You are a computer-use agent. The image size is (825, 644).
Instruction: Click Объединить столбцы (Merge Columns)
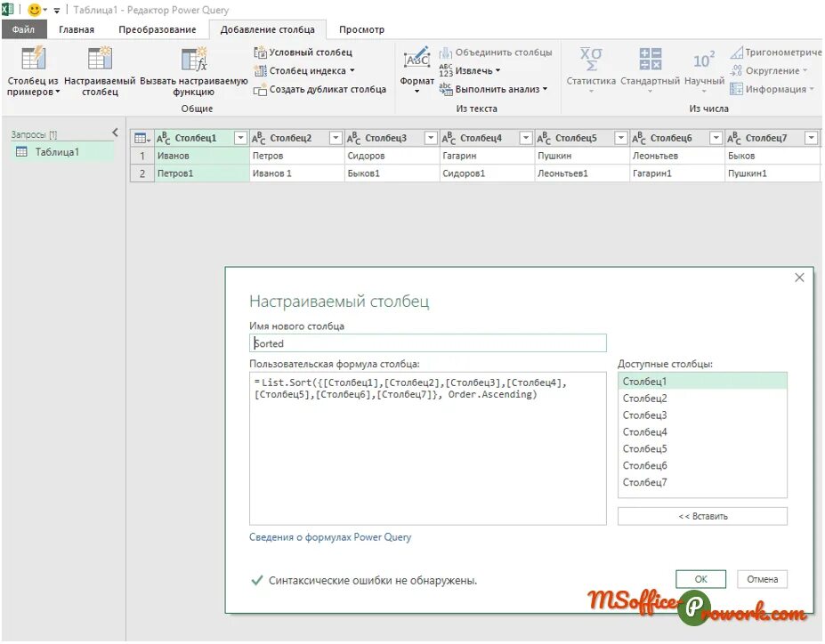pyautogui.click(x=497, y=52)
